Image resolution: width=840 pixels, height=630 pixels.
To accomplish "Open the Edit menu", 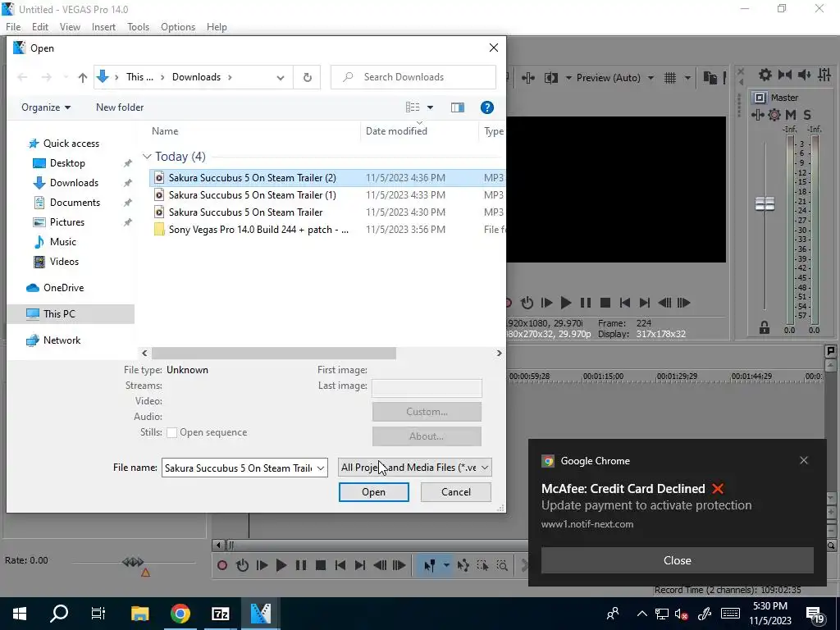I will coord(40,27).
